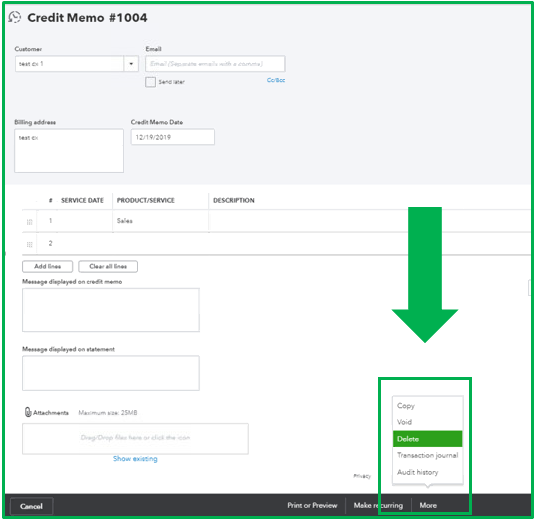Click the Add lines button
Viewport: 536px width, 521px height.
click(x=48, y=266)
